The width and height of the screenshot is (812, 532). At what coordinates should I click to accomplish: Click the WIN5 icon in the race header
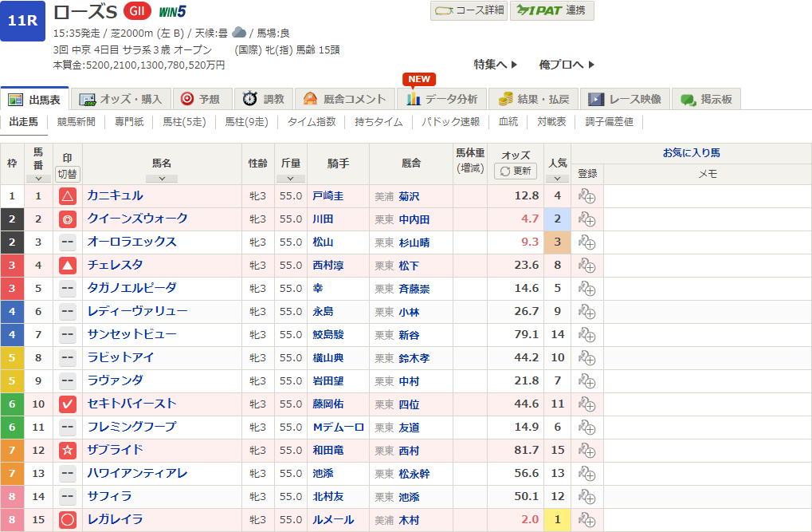point(174,11)
